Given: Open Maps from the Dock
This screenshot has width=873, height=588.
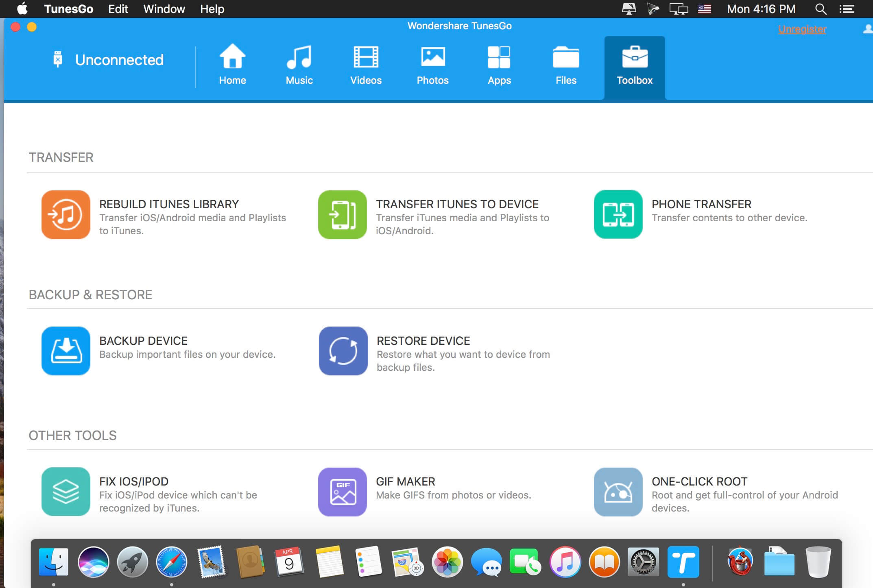Looking at the screenshot, I should coord(407,562).
